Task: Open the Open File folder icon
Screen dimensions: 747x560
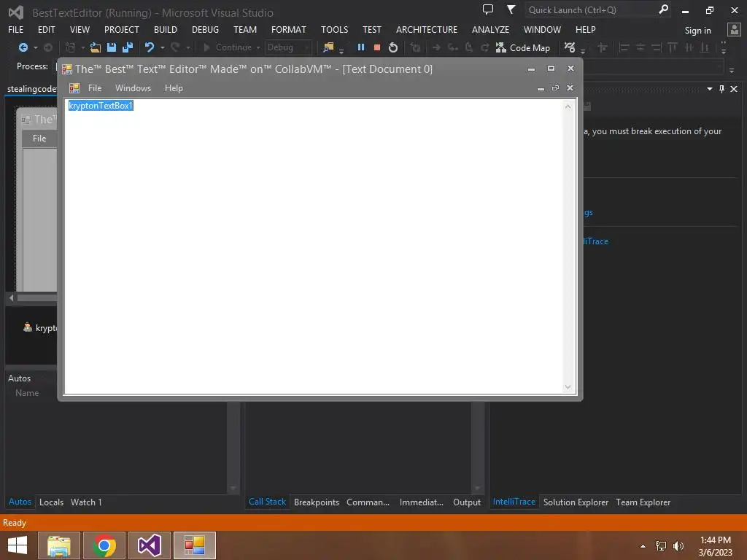Action: click(x=96, y=47)
